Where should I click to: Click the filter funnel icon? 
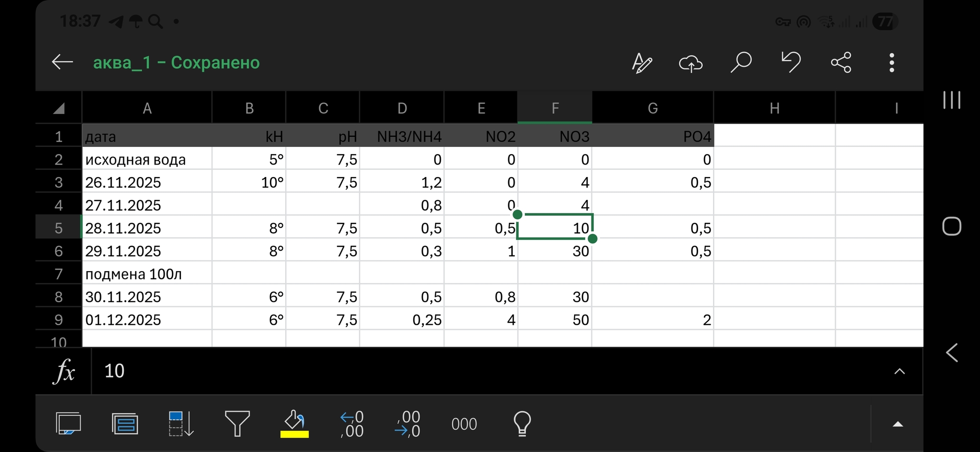click(x=237, y=424)
